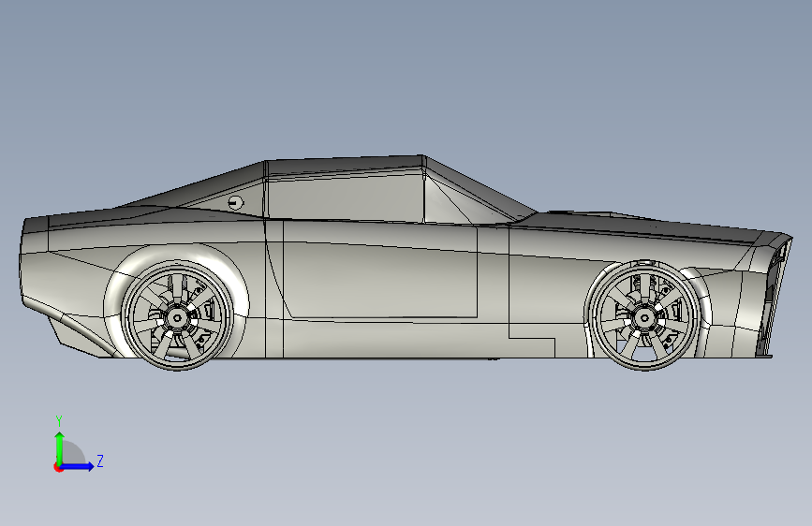Select the hood surface of the car
This screenshot has height=526, width=812.
click(642, 226)
